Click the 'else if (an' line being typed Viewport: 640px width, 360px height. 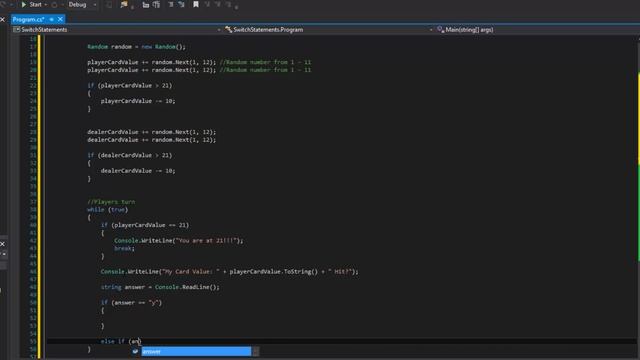[121, 342]
